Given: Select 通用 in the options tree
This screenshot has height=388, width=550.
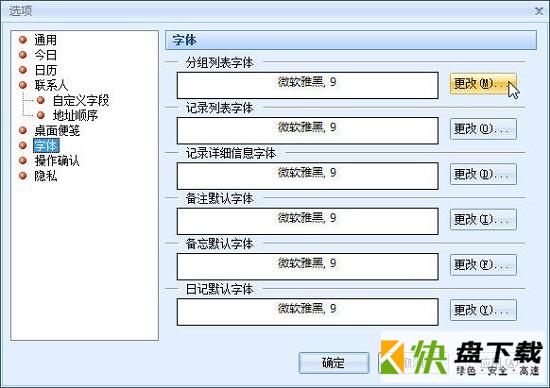Looking at the screenshot, I should pyautogui.click(x=45, y=40).
